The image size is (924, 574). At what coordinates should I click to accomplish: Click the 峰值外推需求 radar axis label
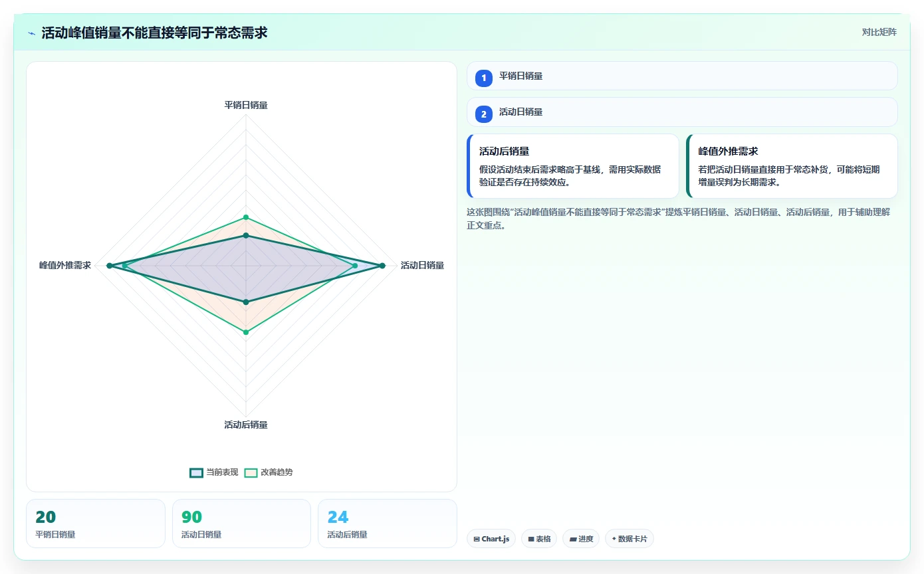coord(65,265)
